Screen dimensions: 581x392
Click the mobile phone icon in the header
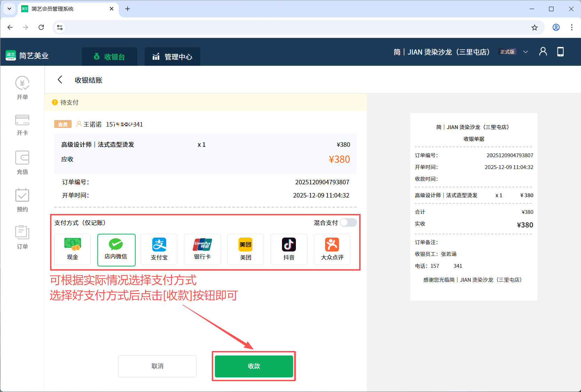tap(560, 51)
